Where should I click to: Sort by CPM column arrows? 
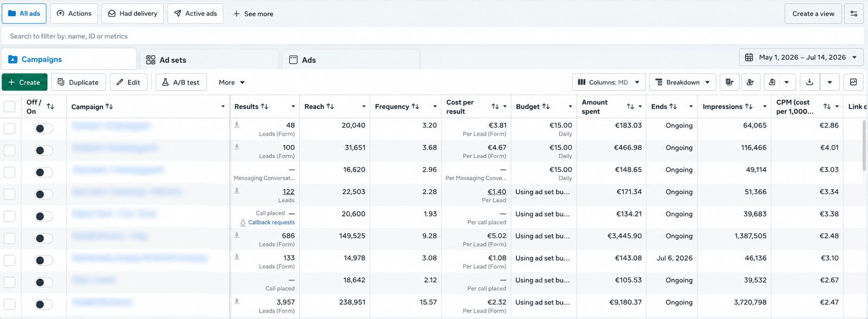click(x=827, y=106)
